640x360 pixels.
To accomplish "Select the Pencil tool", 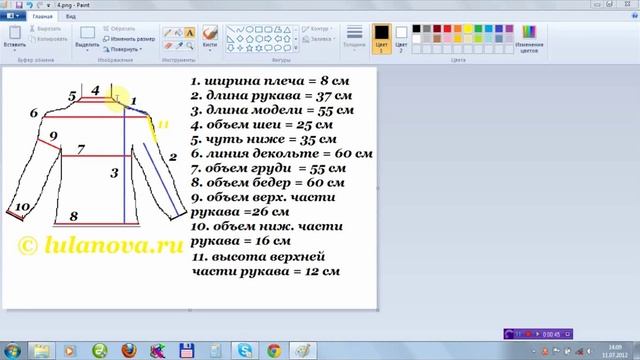I will pyautogui.click(x=167, y=33).
